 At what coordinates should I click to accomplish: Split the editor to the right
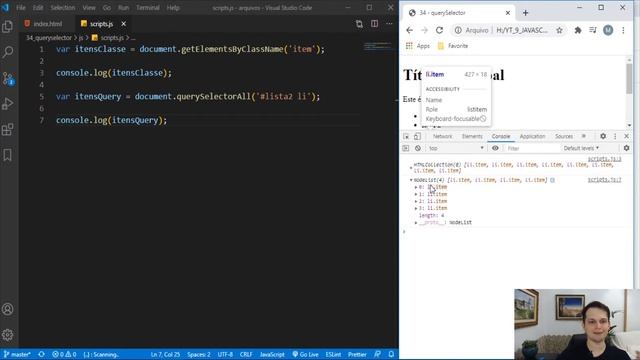coord(374,24)
